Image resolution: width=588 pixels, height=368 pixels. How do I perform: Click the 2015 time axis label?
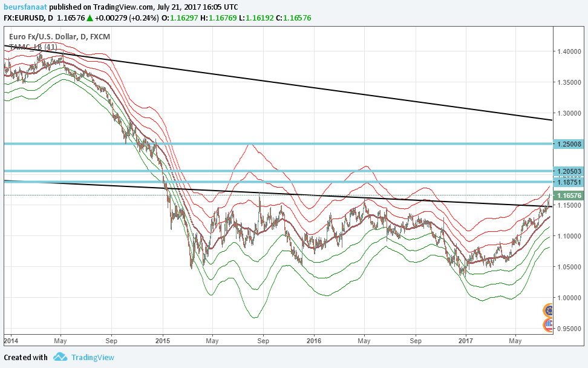pos(162,341)
